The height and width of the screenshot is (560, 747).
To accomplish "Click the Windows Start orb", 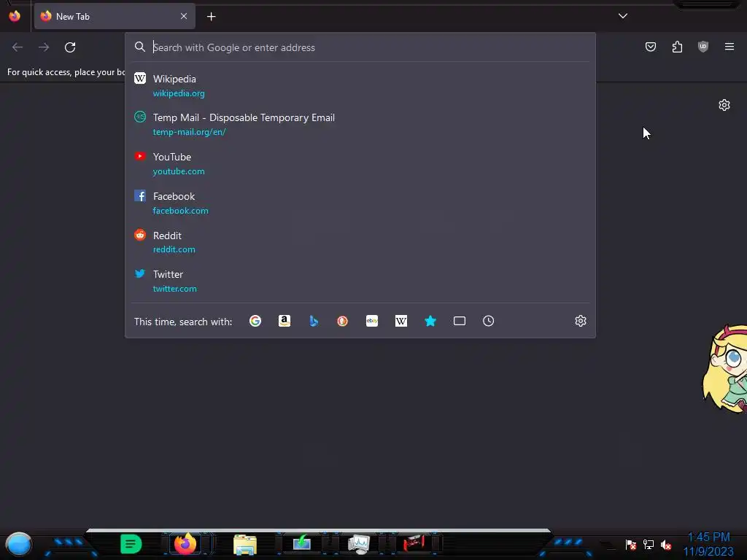I will tap(18, 545).
